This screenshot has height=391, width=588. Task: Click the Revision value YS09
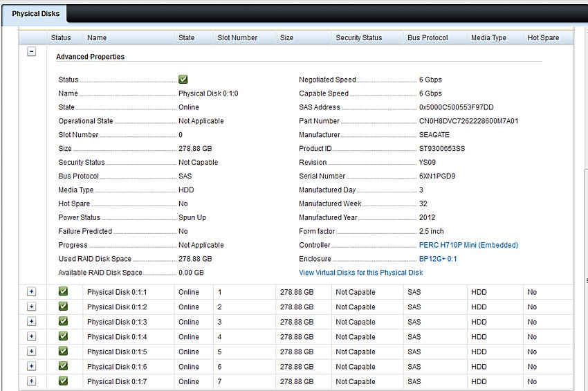click(427, 163)
